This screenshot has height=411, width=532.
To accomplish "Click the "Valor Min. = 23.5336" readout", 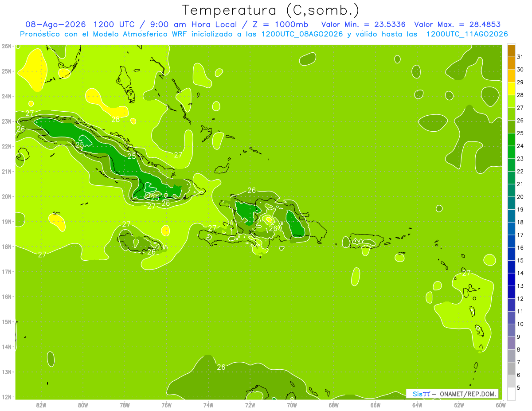I will point(364,24).
